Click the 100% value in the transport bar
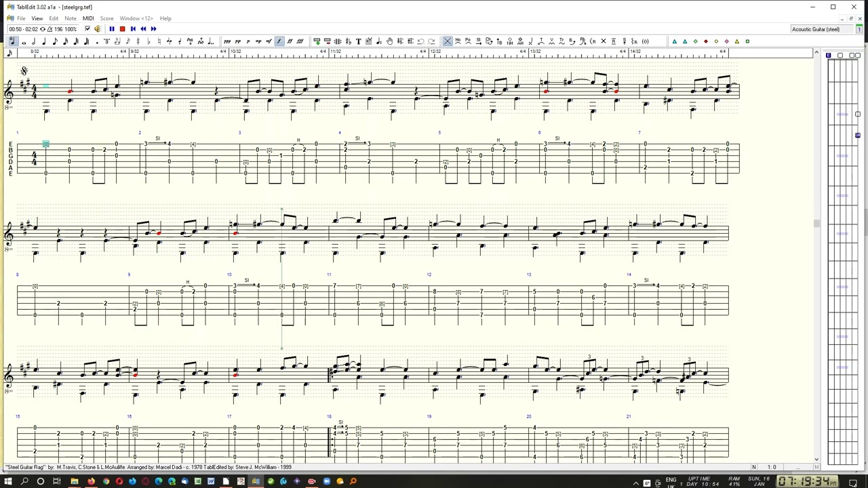868x488 pixels. [x=71, y=29]
